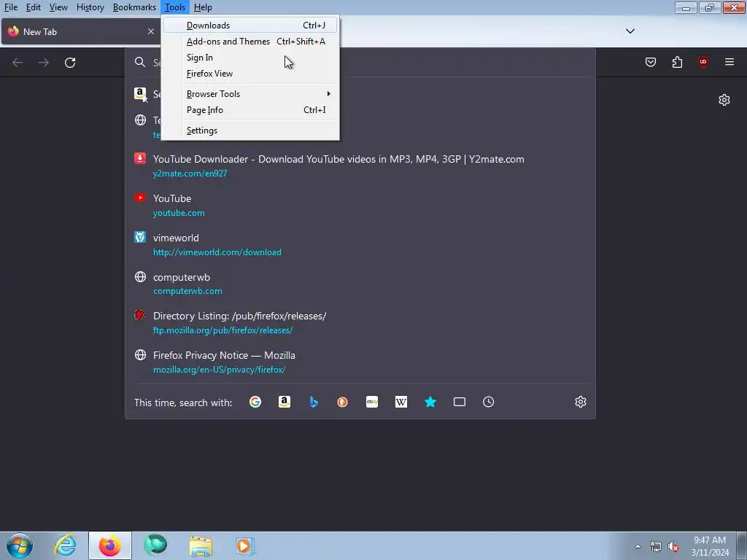
Task: Click the forward navigation arrow
Action: pyautogui.click(x=44, y=63)
